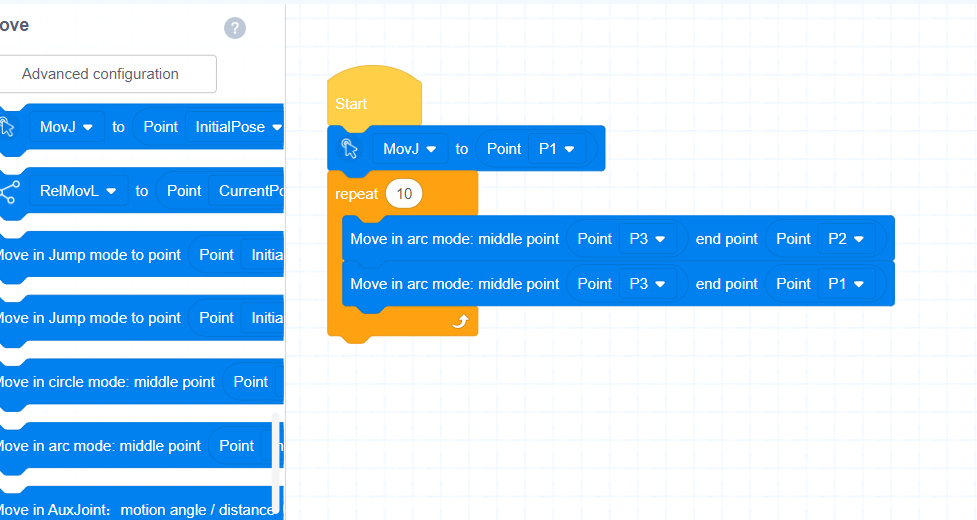Viewport: 977px width, 520px height.
Task: Click the pointer icon on workspace MovJ block
Action: click(349, 149)
